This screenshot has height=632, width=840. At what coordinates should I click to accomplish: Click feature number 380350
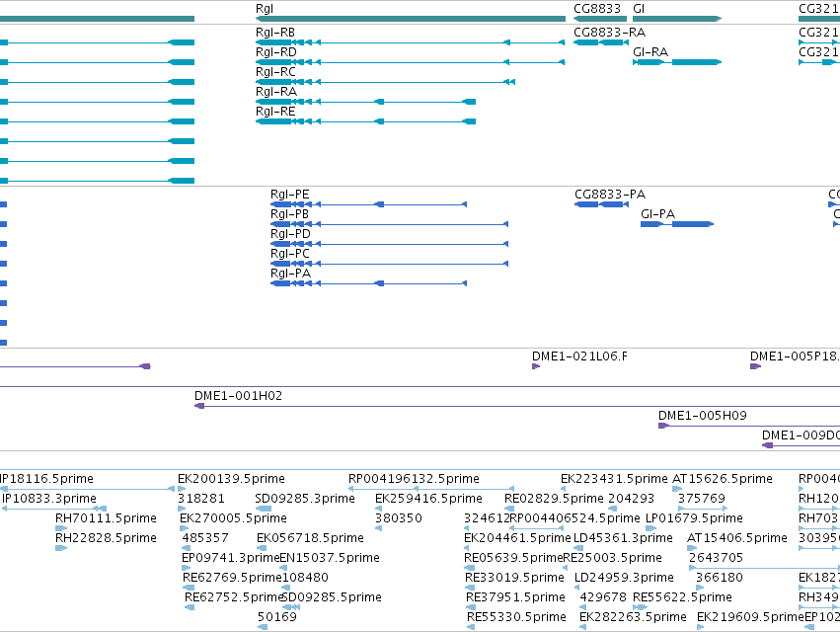399,518
